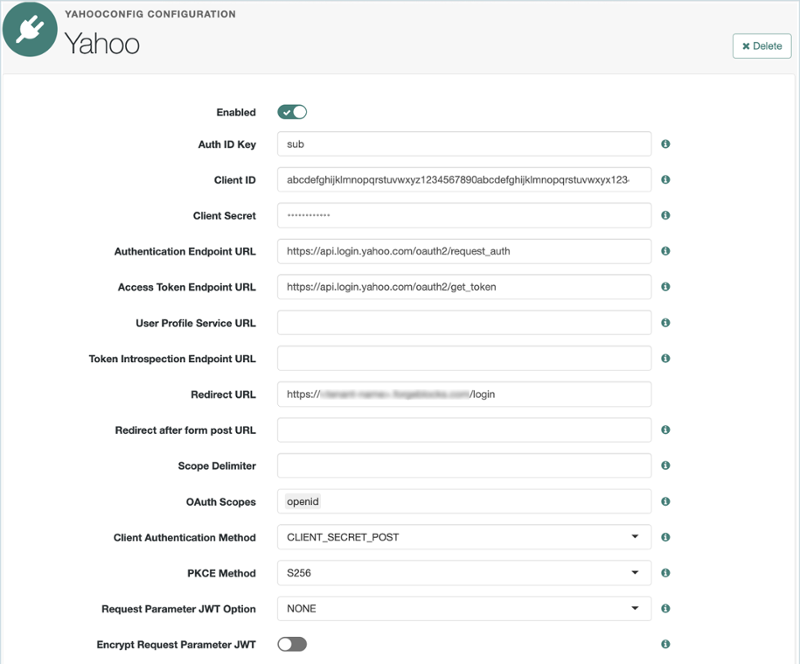
Task: Click the PKCE Method label
Action: click(x=221, y=573)
